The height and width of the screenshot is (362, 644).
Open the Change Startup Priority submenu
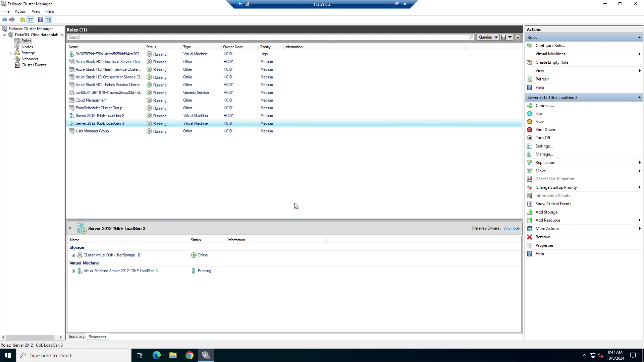(584, 187)
